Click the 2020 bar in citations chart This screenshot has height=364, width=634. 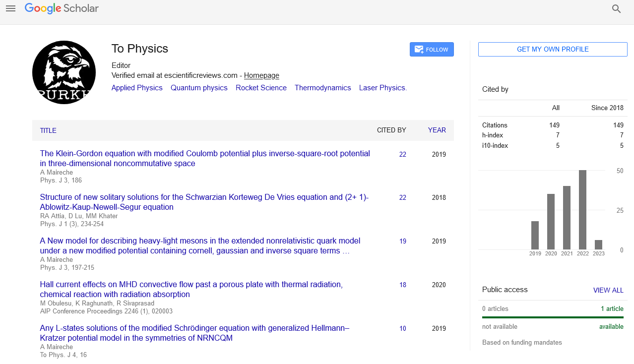point(551,222)
